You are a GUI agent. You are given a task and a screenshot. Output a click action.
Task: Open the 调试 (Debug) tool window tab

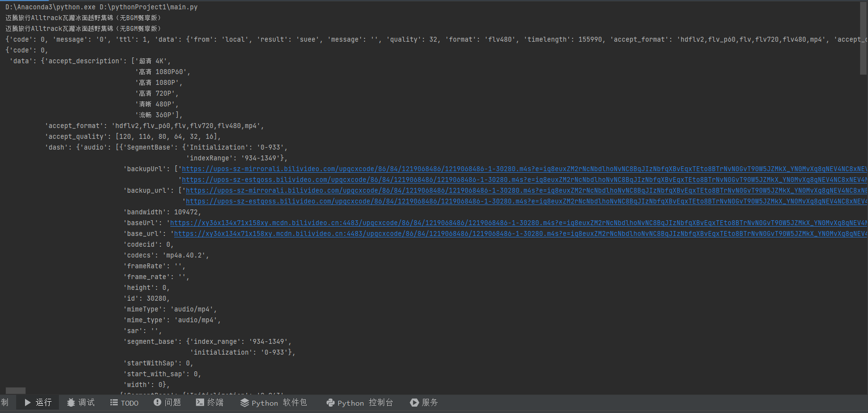point(81,403)
